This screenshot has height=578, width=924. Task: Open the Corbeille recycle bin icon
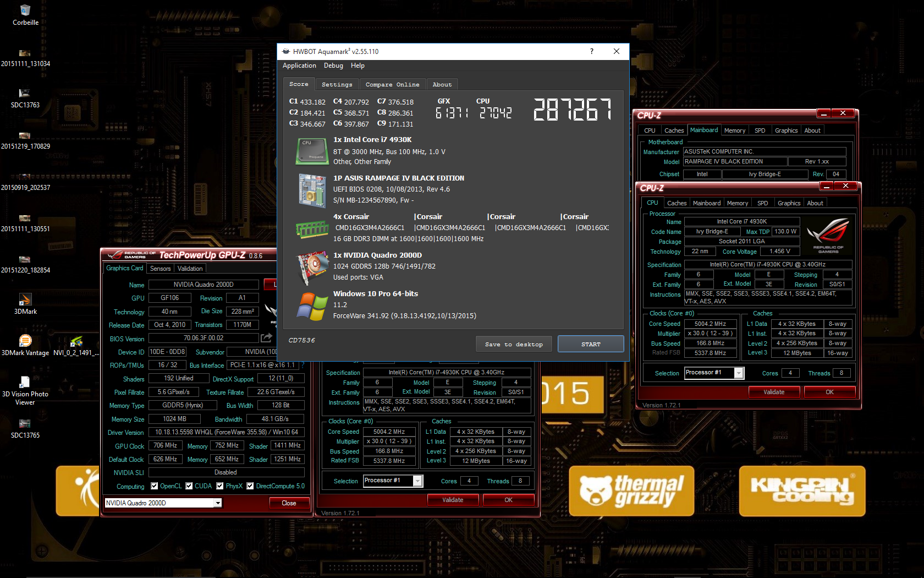coord(25,10)
